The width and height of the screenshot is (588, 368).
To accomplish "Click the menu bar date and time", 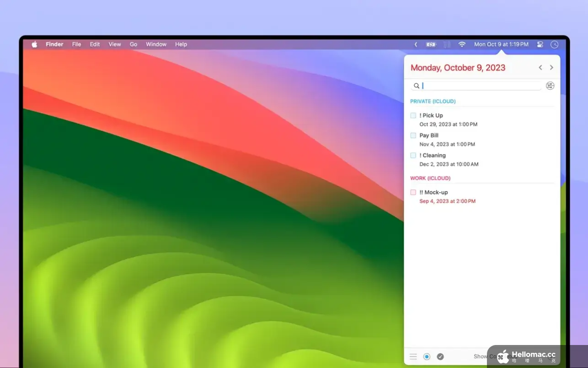I will 501,45.
